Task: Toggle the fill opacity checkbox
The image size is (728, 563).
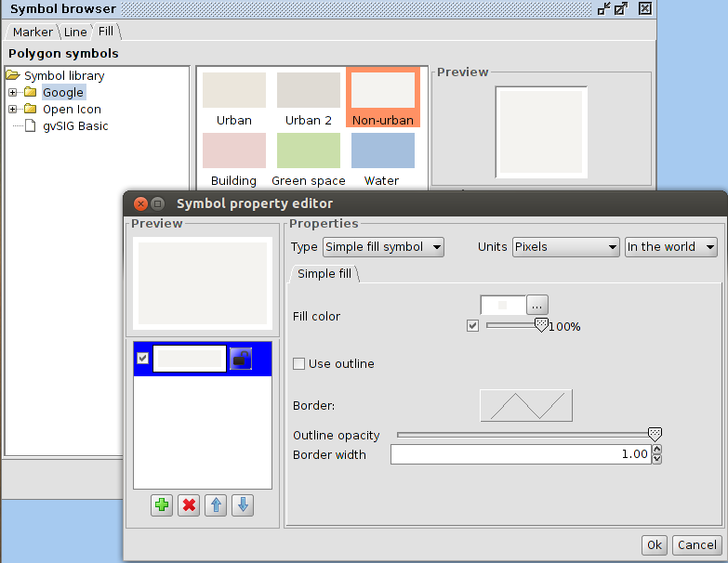Action: pyautogui.click(x=473, y=326)
